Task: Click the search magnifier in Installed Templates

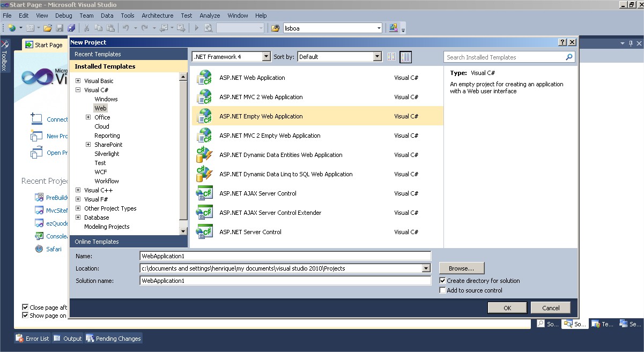Action: (569, 57)
